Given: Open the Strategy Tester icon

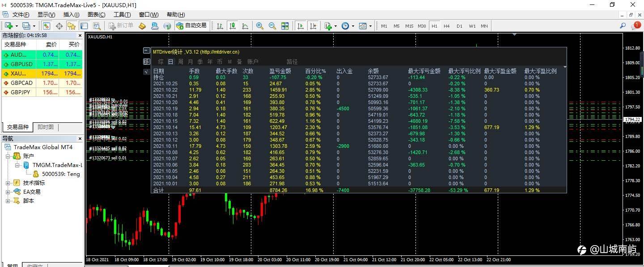Looking at the screenshot, I should [x=97, y=26].
